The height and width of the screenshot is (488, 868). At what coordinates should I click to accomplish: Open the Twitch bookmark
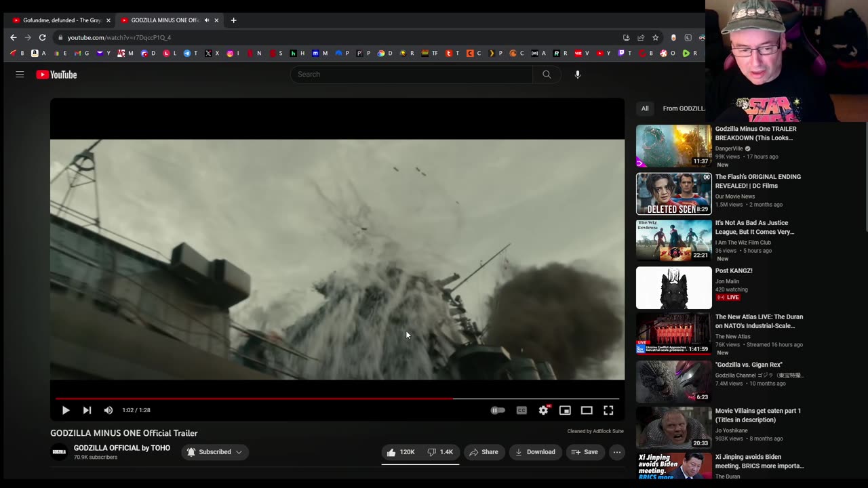point(625,53)
